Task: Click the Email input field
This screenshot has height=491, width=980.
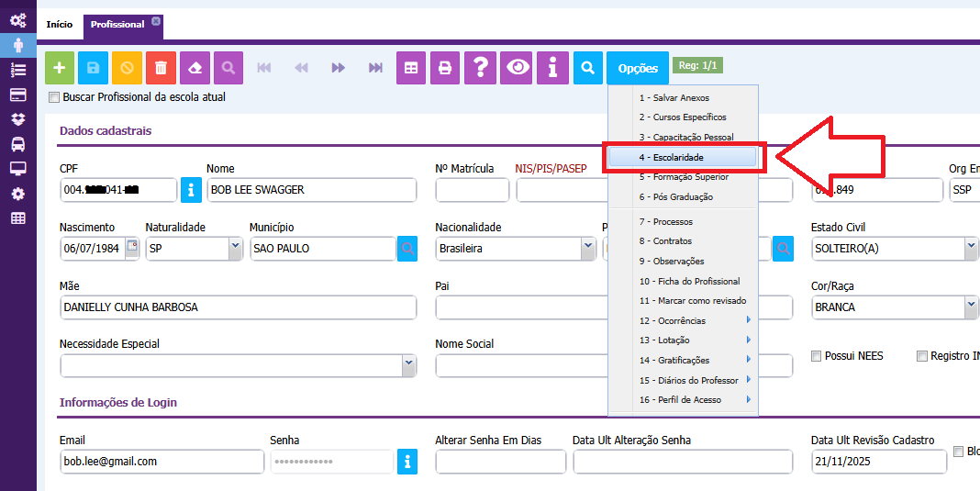Action: 161,462
